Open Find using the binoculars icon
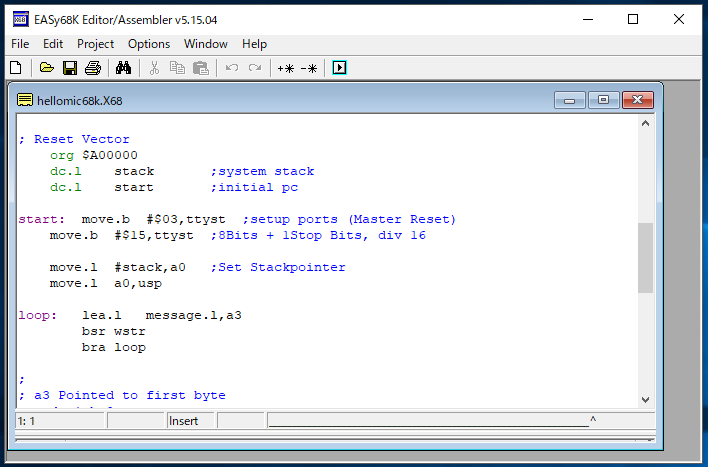708x467 pixels. click(x=124, y=68)
